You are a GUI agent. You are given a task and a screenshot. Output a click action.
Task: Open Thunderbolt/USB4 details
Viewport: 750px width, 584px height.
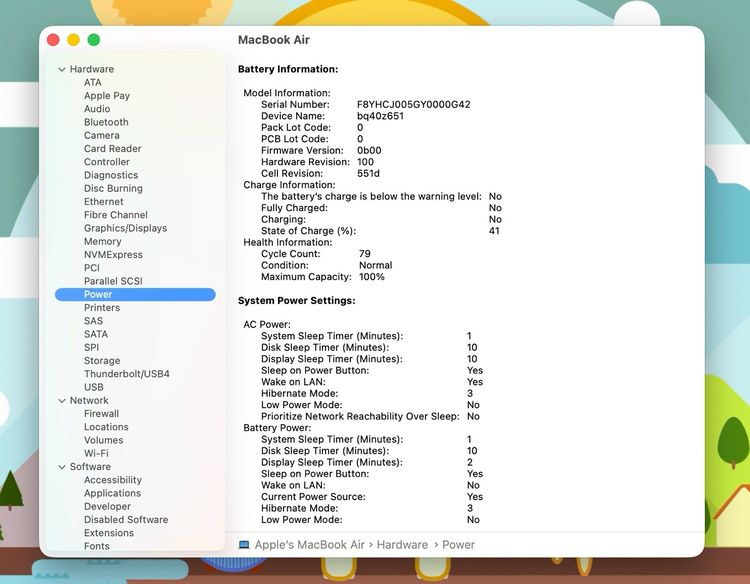[127, 374]
